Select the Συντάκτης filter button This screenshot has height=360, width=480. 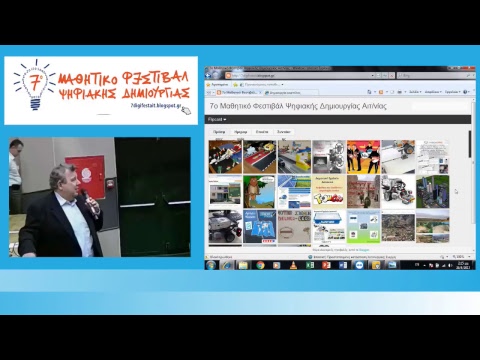[x=284, y=132]
